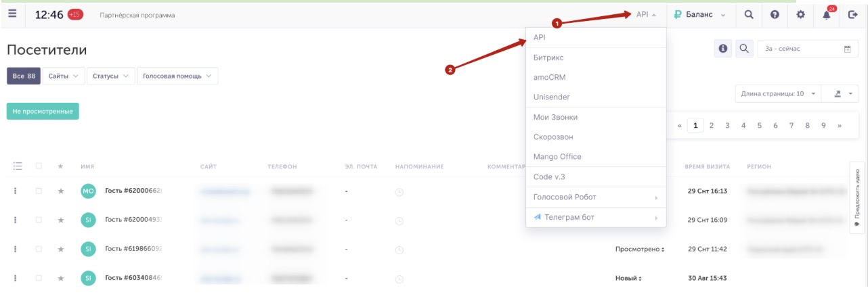The height and width of the screenshot is (307, 868).
Task: Select Unisender in the menu
Action: click(596, 97)
